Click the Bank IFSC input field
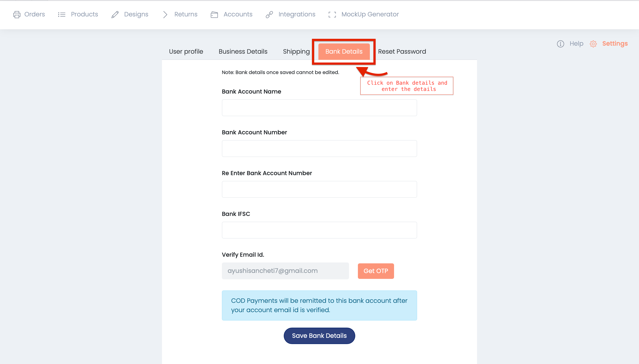Viewport: 639px width, 364px height. [x=319, y=230]
